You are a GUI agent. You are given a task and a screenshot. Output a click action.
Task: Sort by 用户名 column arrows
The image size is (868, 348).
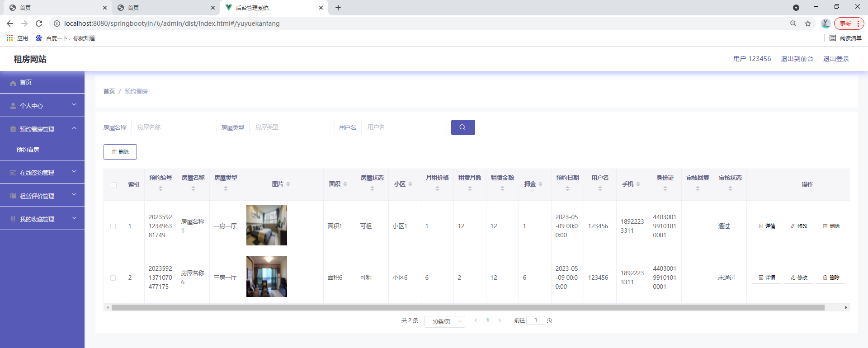pos(600,188)
